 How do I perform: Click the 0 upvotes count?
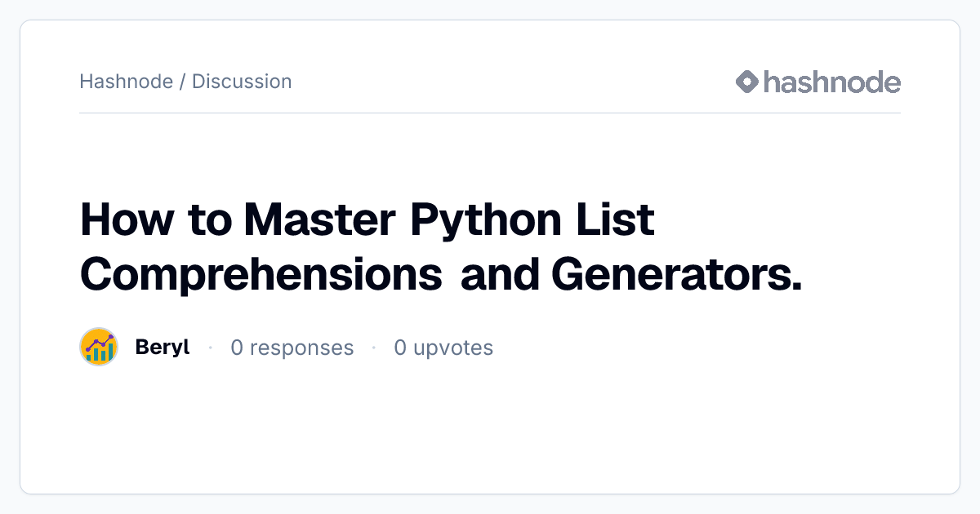click(x=443, y=348)
